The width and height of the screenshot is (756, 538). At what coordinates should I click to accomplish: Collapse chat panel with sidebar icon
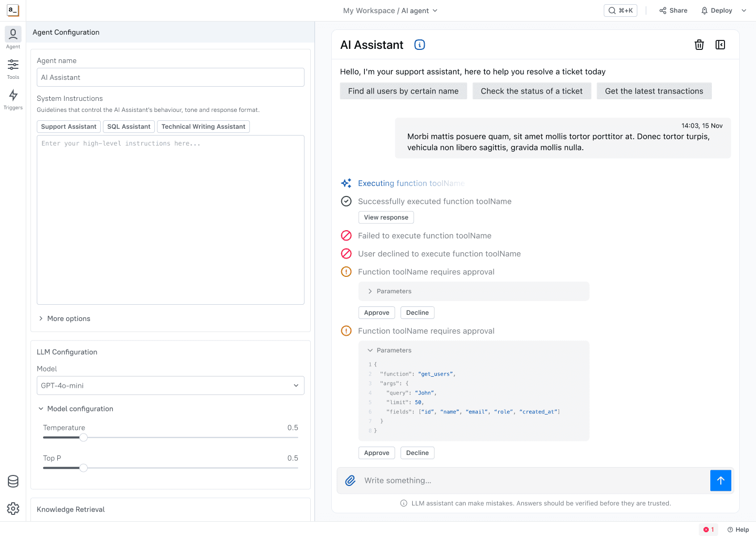tap(720, 45)
